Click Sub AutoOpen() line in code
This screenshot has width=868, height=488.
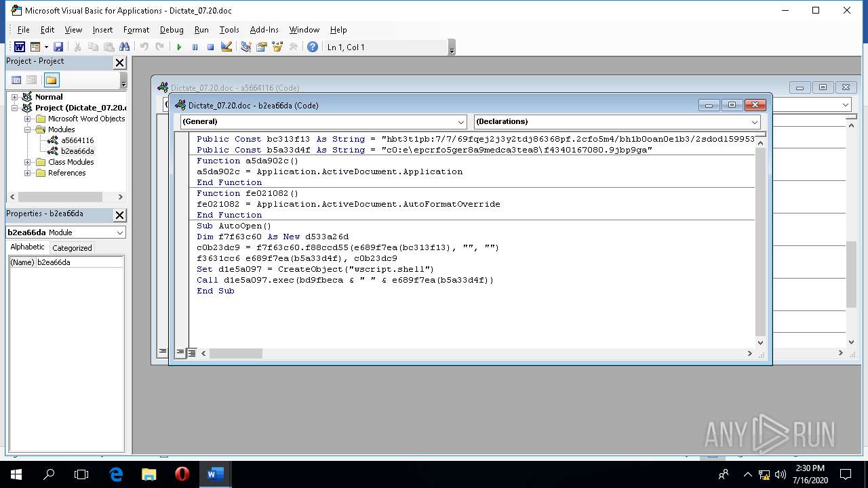(x=234, y=226)
